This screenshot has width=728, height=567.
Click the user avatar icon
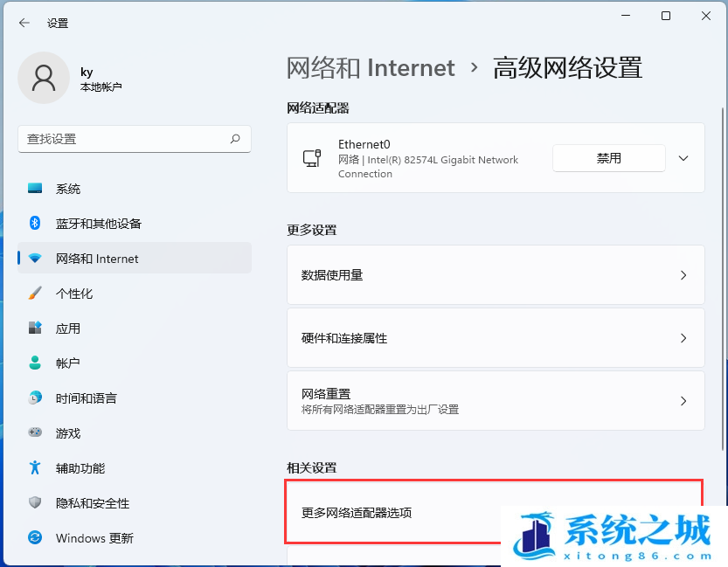pos(43,77)
